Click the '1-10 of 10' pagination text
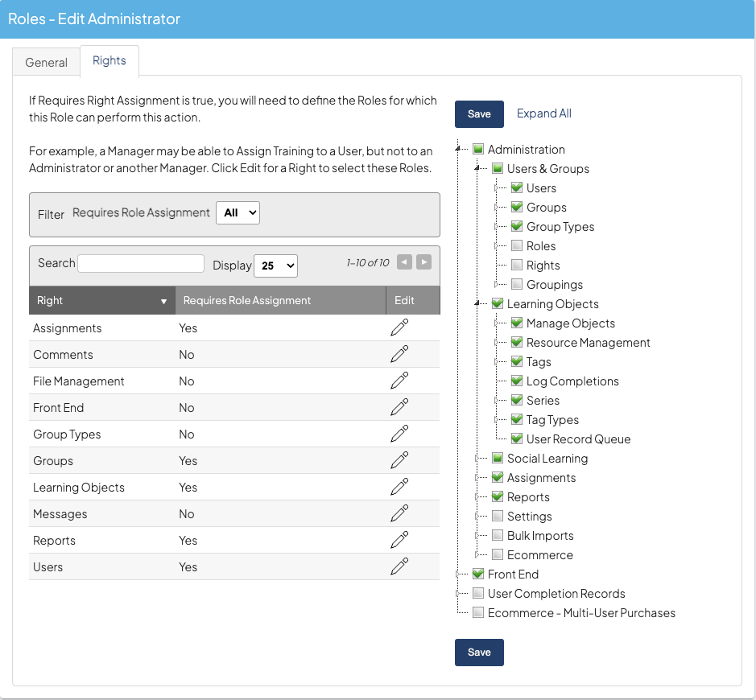The height and width of the screenshot is (700, 756). coord(367,262)
